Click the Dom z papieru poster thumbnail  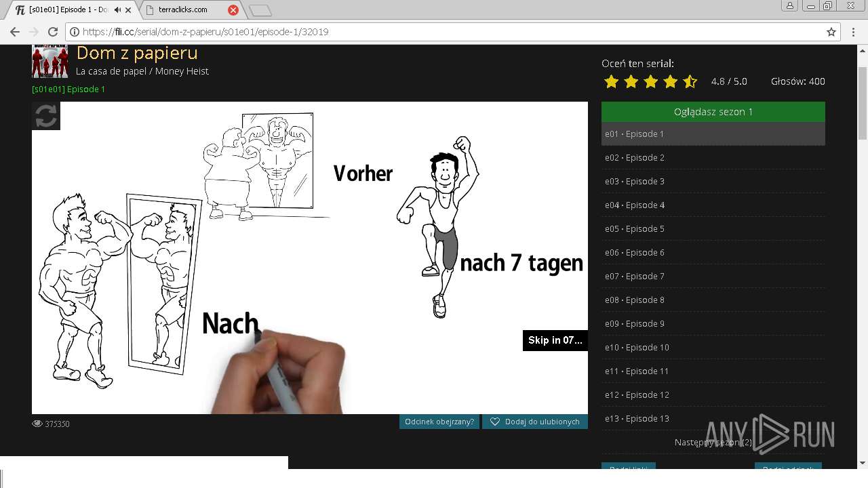click(x=50, y=62)
